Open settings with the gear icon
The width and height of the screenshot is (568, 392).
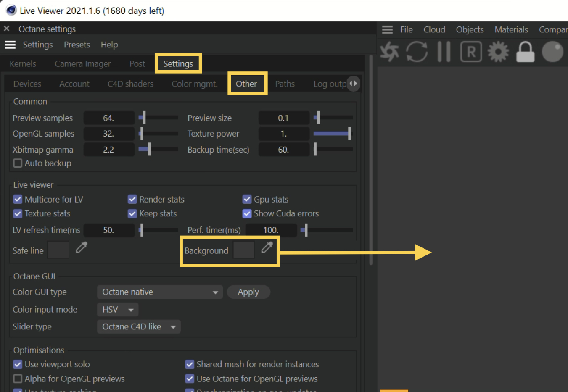[498, 52]
